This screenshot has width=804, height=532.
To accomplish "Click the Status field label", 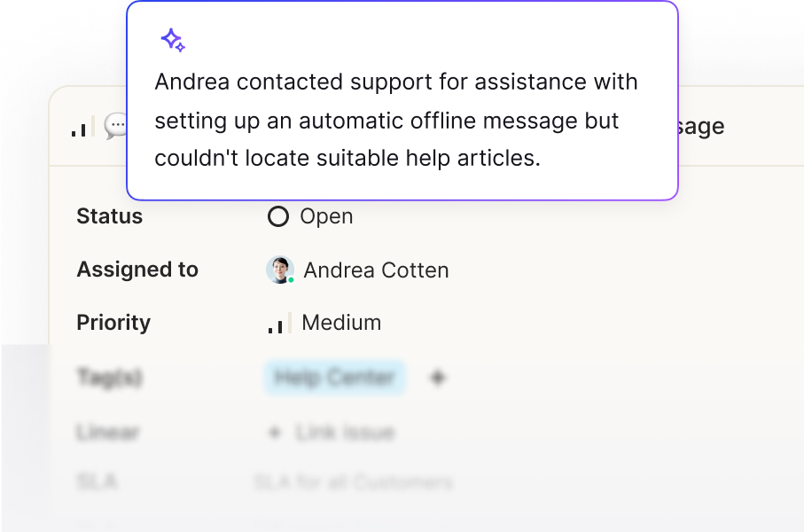I will pos(110,216).
